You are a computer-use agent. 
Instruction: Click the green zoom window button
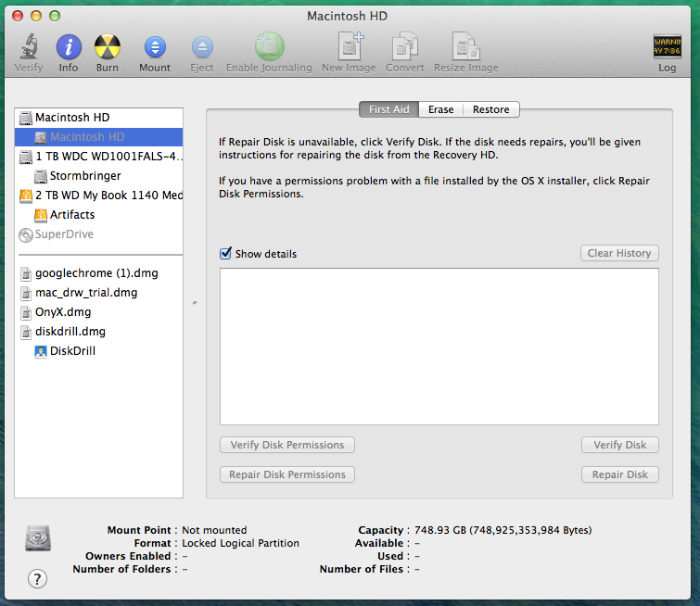pyautogui.click(x=55, y=16)
